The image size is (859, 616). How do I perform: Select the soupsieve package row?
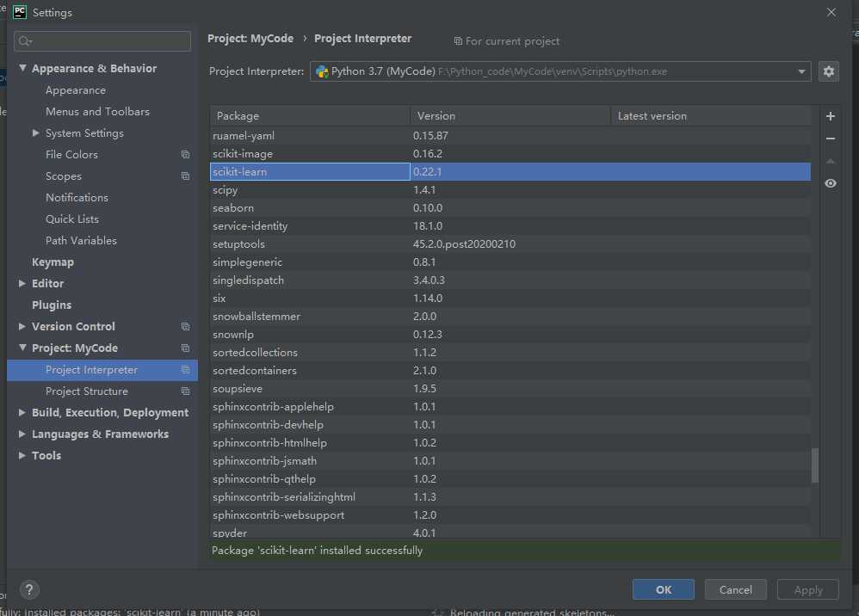(510, 389)
